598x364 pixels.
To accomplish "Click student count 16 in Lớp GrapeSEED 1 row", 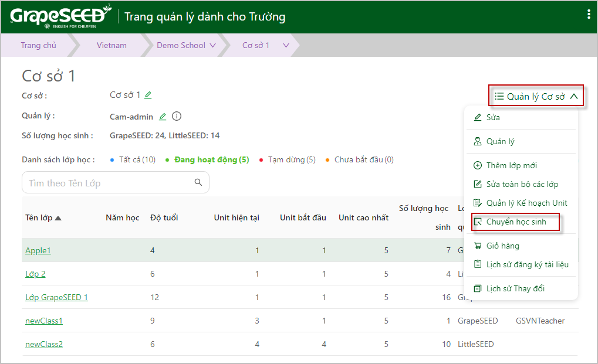I will point(446,297).
